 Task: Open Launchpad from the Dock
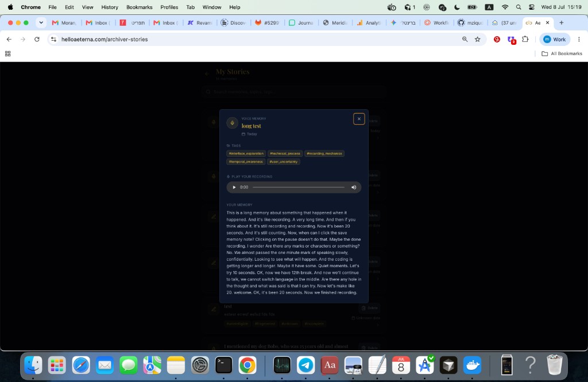(x=57, y=365)
